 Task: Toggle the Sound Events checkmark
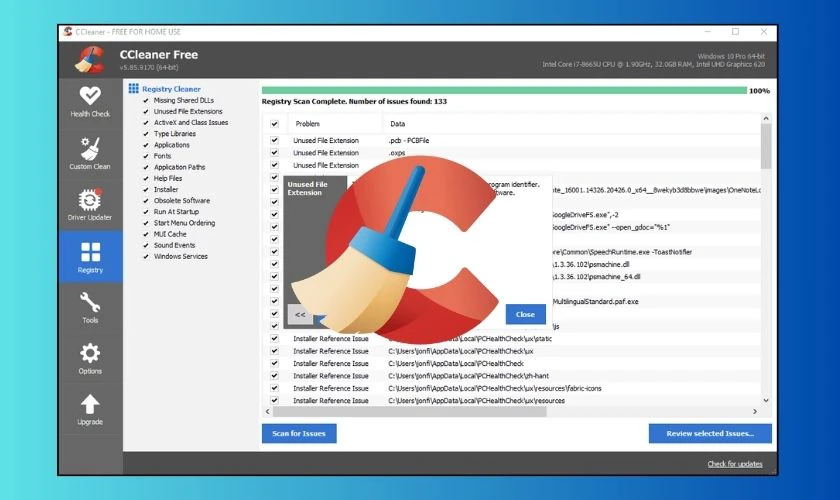[146, 245]
